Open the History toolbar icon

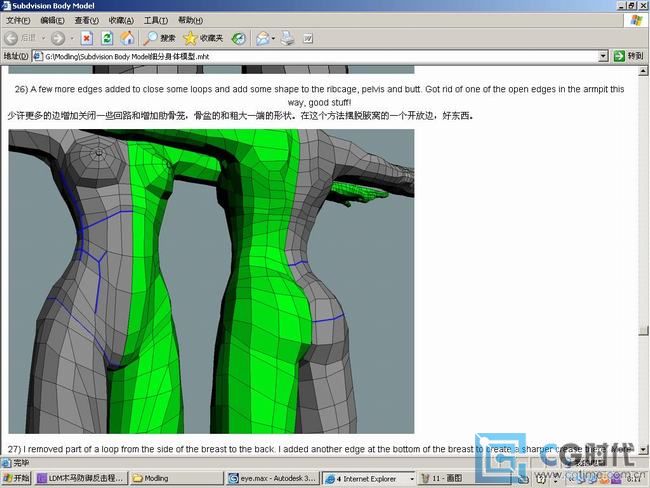(x=238, y=39)
